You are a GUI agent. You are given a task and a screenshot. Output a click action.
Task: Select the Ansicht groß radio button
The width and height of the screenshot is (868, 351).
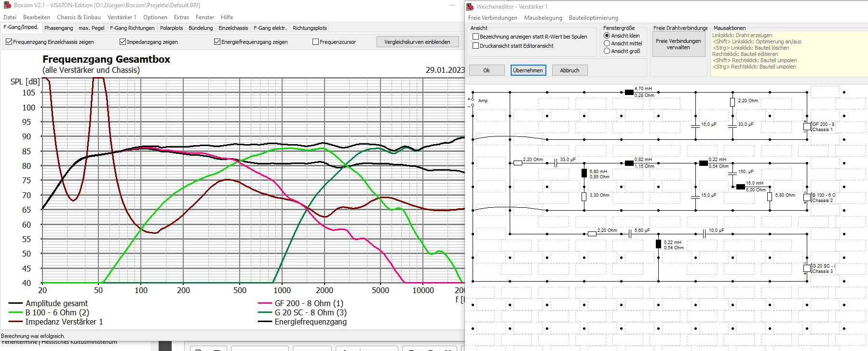[607, 51]
